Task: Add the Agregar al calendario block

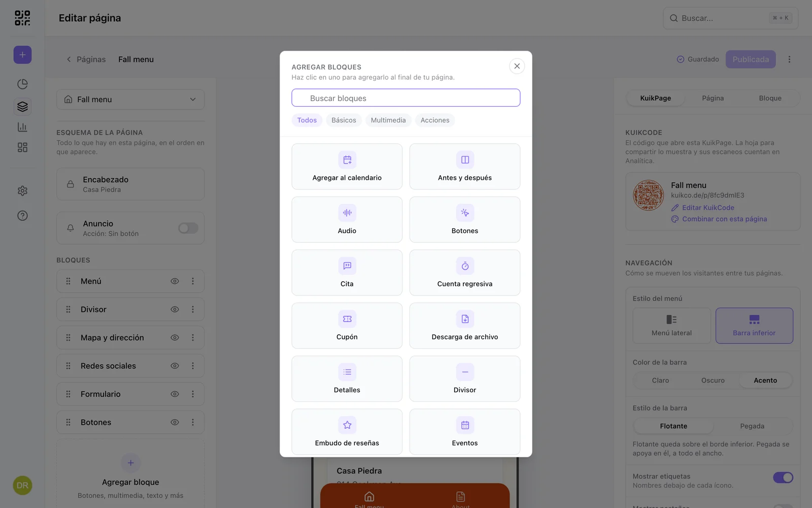Action: click(x=347, y=167)
